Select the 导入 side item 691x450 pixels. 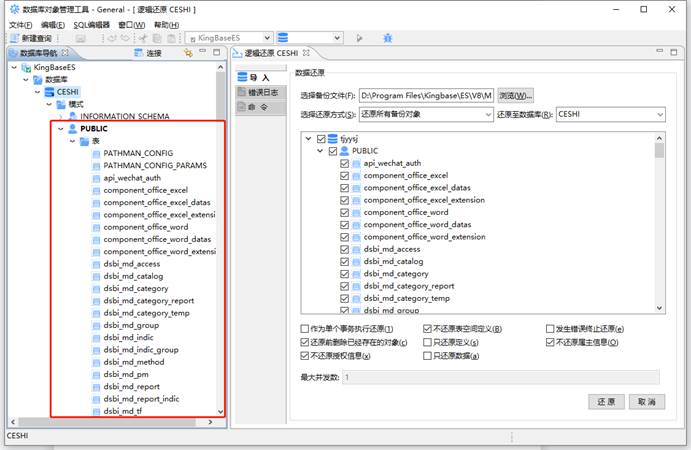(x=260, y=78)
